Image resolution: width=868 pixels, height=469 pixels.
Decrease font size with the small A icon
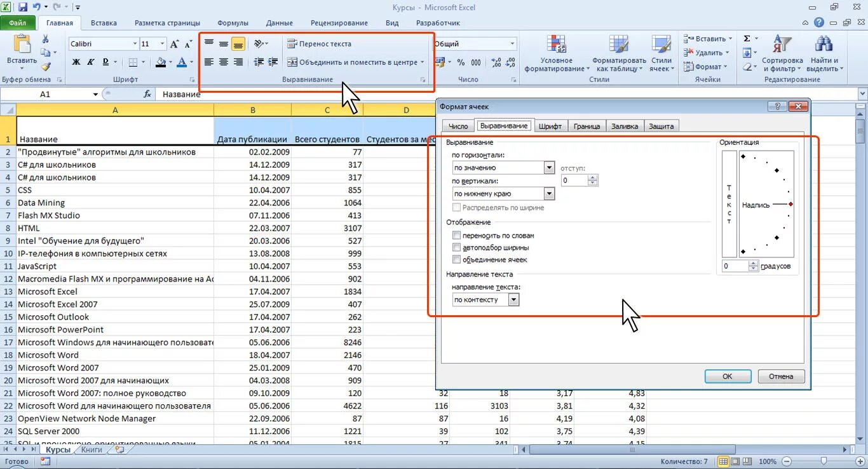[188, 44]
